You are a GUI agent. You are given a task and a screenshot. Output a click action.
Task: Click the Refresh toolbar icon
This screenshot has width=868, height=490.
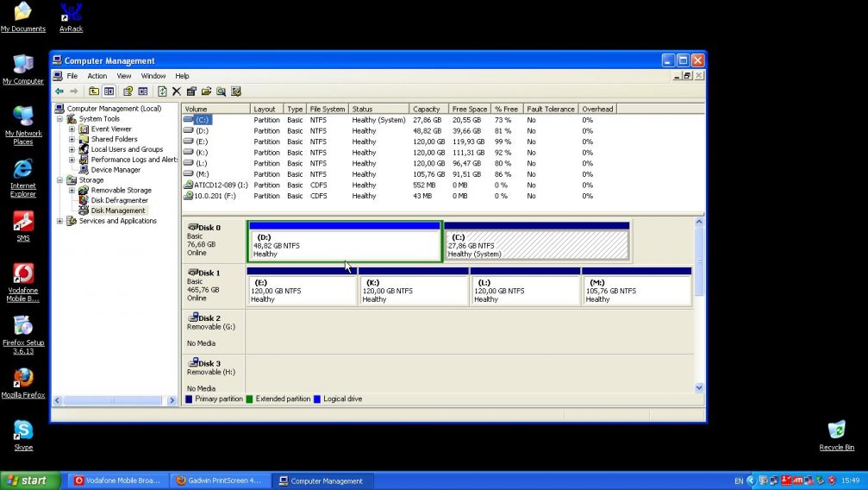[161, 91]
